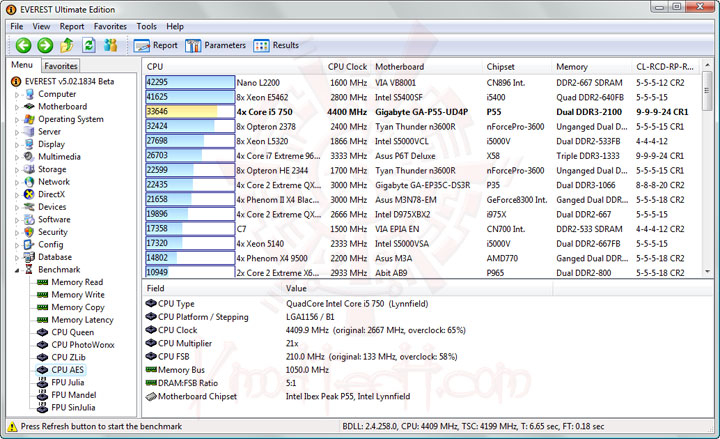720x439 pixels.
Task: Switch to the Favorites tab in sidebar
Action: 61,66
